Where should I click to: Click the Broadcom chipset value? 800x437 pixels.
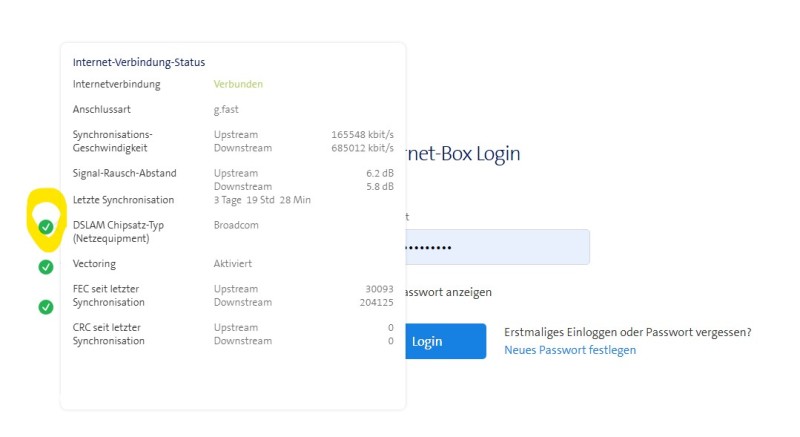tap(236, 225)
